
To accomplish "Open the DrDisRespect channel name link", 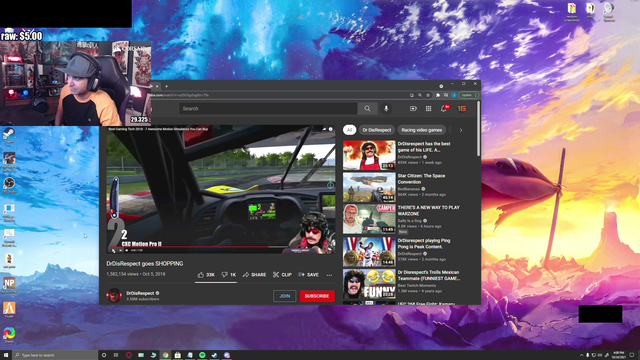I will pos(140,293).
